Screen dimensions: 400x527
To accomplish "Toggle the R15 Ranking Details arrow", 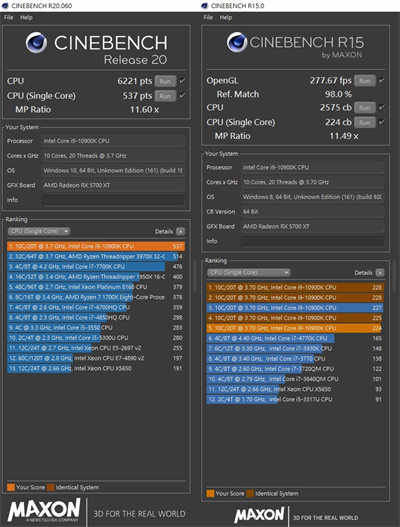I will pyautogui.click(x=380, y=273).
